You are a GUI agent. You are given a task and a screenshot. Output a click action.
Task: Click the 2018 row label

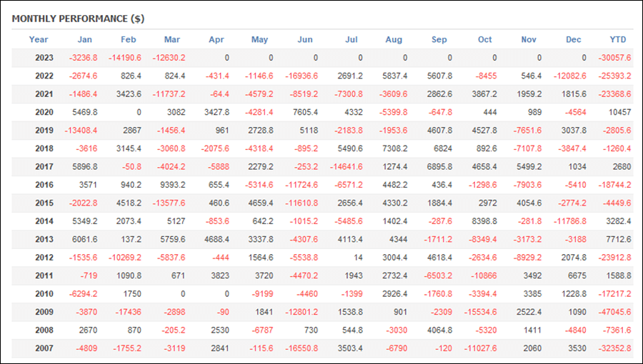[x=44, y=148]
